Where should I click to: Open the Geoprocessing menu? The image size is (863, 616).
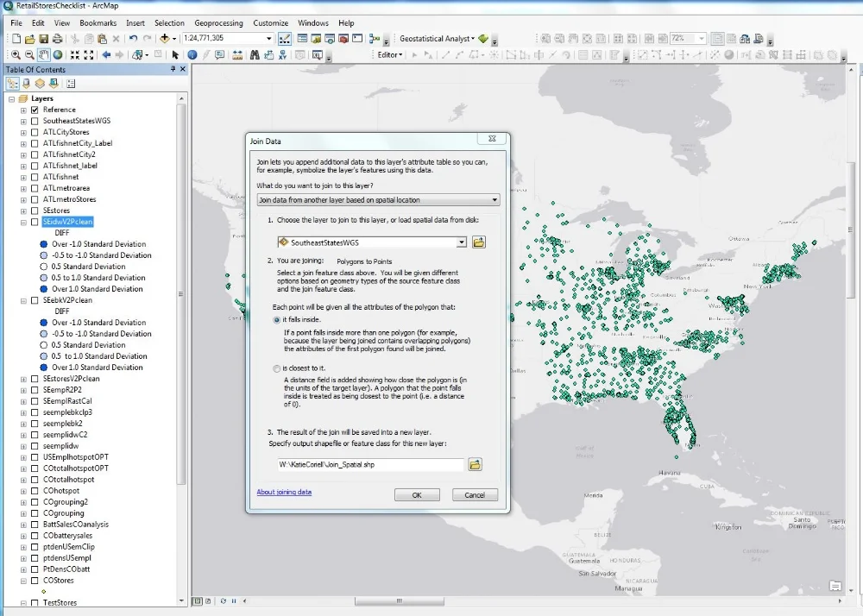click(218, 23)
